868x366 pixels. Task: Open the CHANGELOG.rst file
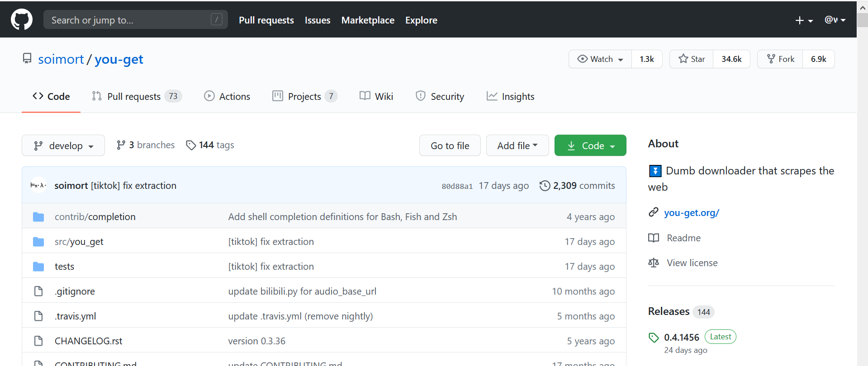coord(89,341)
